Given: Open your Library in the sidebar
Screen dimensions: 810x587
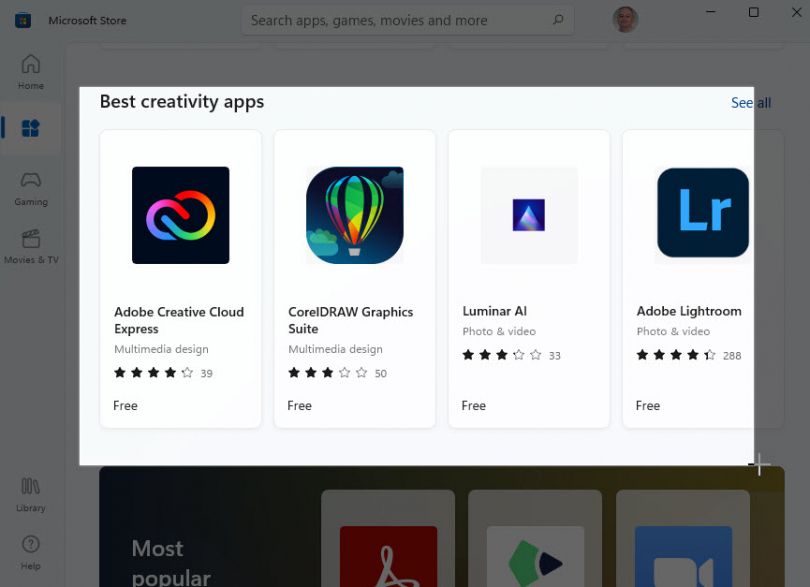Looking at the screenshot, I should (30, 493).
